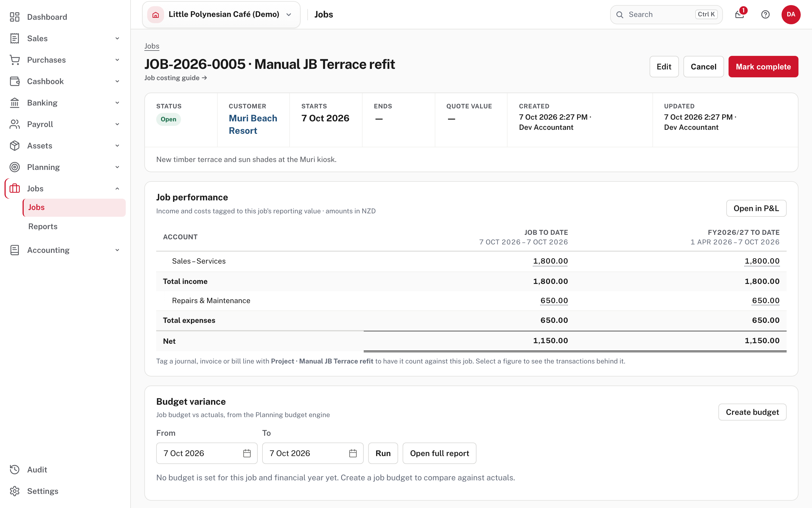The width and height of the screenshot is (812, 508).
Task: Click the Jobs breadcrumb link
Action: pyautogui.click(x=152, y=46)
